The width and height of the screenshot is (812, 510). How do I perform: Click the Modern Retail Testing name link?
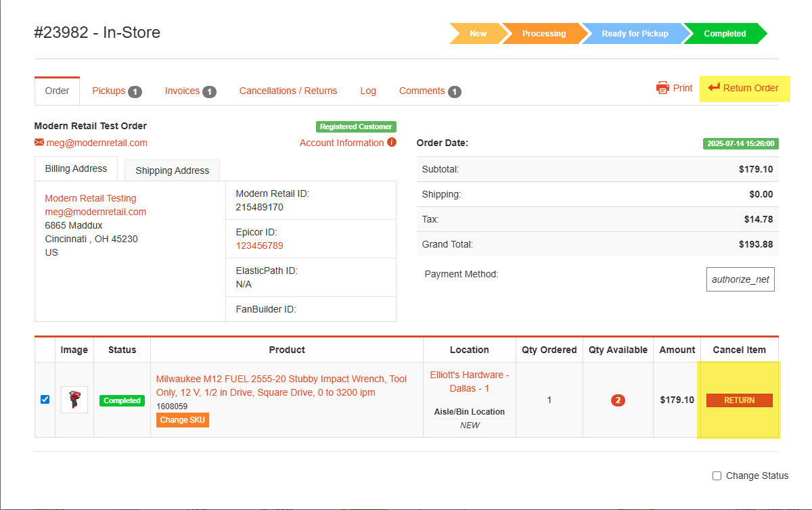[91, 198]
